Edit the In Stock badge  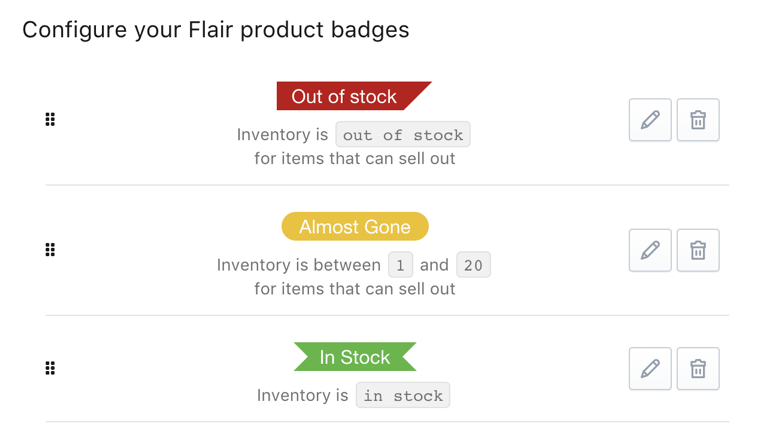pyautogui.click(x=650, y=369)
